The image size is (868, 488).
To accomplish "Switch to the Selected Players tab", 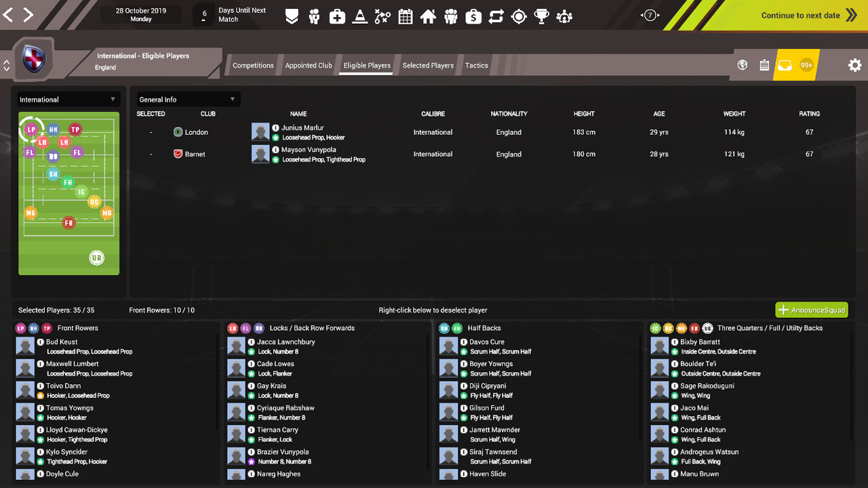I will [428, 65].
